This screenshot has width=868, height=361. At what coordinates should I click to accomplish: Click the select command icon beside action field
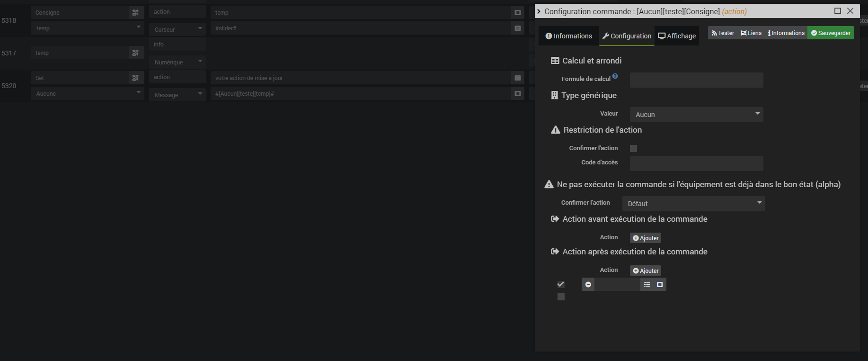pyautogui.click(x=660, y=285)
